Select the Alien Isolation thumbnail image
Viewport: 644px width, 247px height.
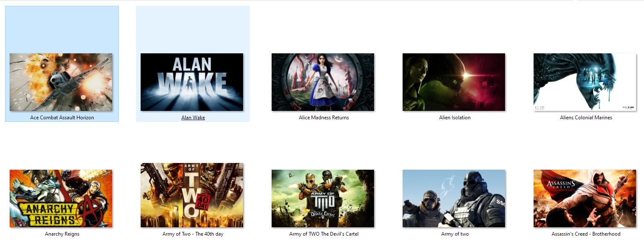[x=454, y=82]
